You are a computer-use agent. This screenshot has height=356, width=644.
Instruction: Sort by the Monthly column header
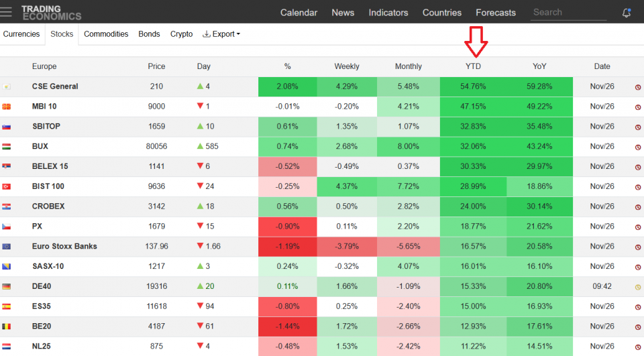[409, 66]
